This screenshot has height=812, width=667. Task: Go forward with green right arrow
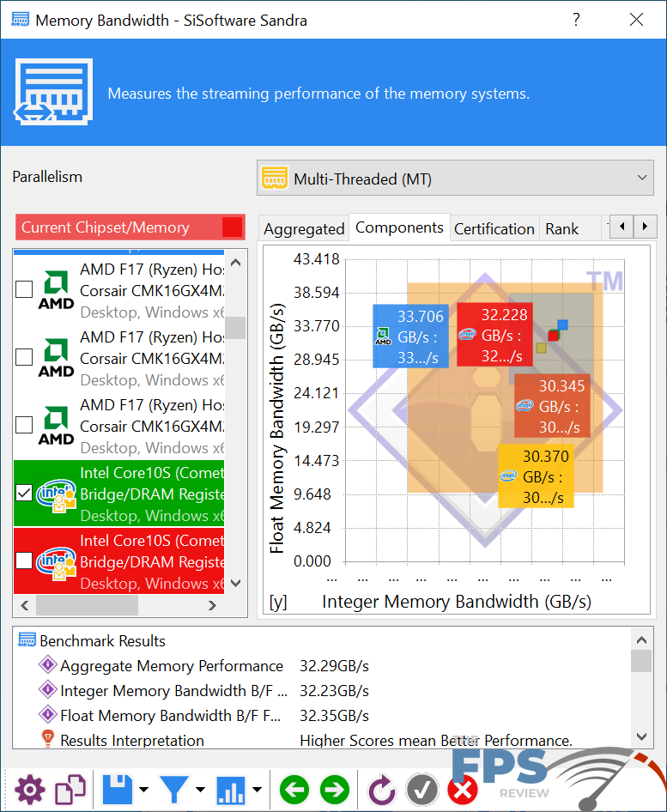(x=335, y=789)
